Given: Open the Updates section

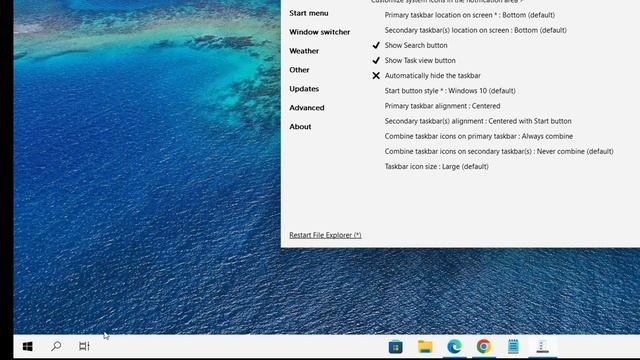Looking at the screenshot, I should [x=304, y=89].
